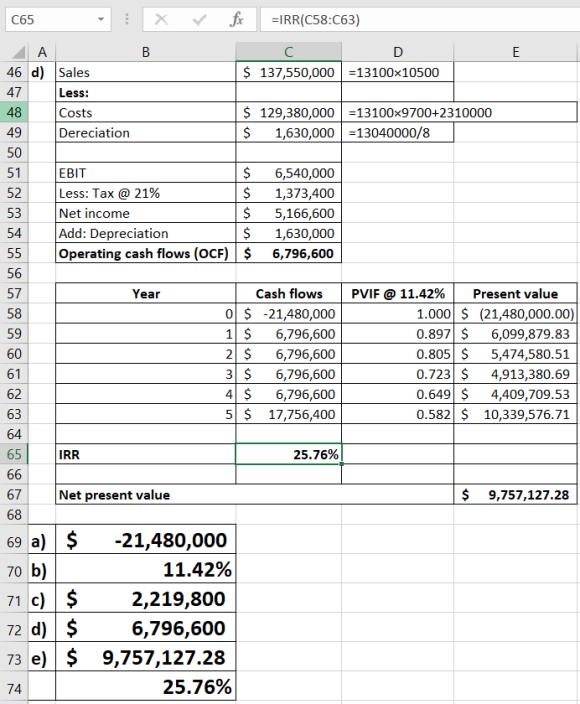Expand the Name Box dropdown arrow

101,20
